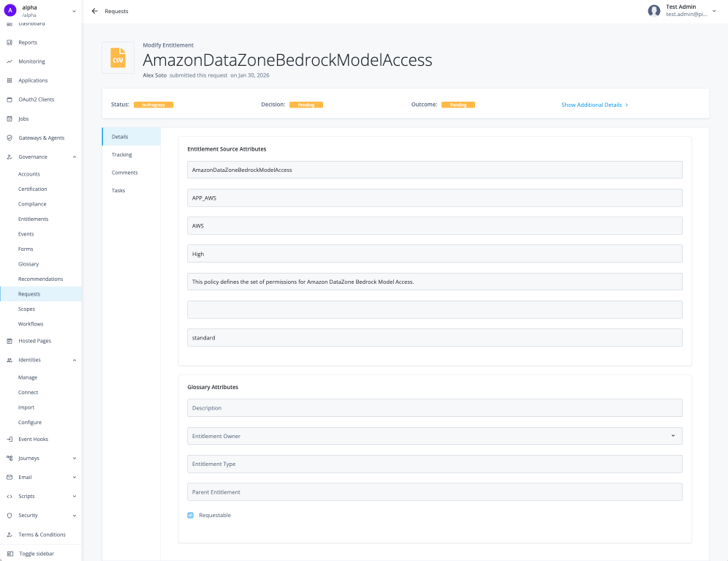Viewport: 728px width, 561px height.
Task: Click the CSV entitlement icon
Action: pyautogui.click(x=118, y=58)
